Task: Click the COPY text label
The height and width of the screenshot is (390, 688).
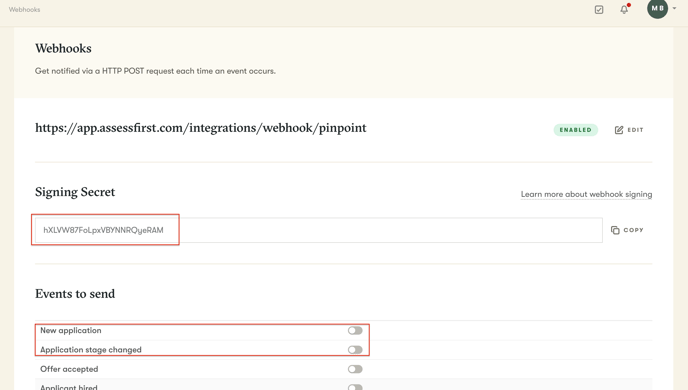Action: tap(633, 230)
